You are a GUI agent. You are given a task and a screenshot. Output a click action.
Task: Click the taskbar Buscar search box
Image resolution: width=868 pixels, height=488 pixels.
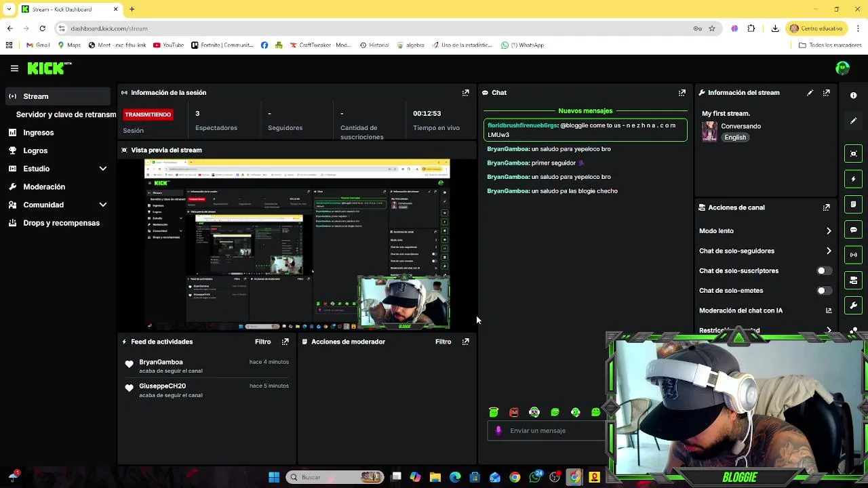[335, 477]
